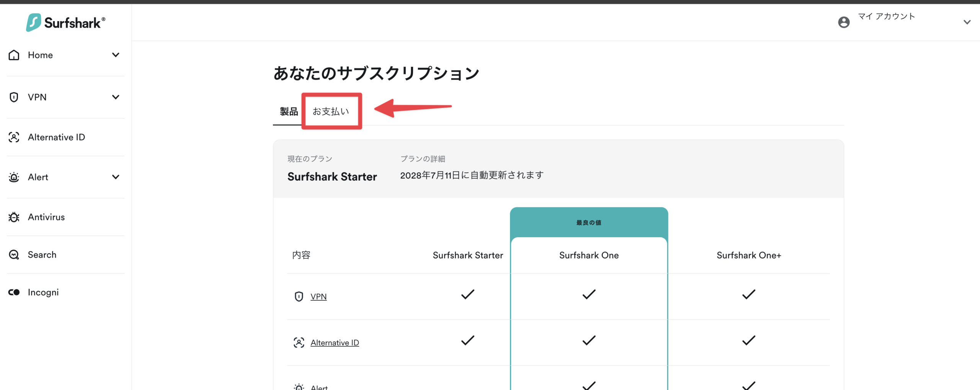
Task: Expand the Alert sidebar chevron
Action: pyautogui.click(x=116, y=177)
